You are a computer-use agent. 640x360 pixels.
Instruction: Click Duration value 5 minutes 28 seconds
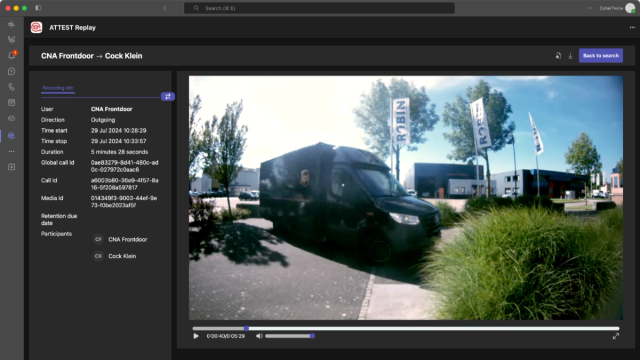pos(119,152)
